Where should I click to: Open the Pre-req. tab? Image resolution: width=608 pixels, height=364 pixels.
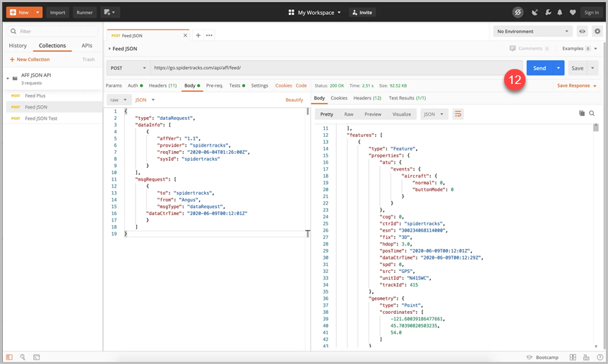coord(215,85)
